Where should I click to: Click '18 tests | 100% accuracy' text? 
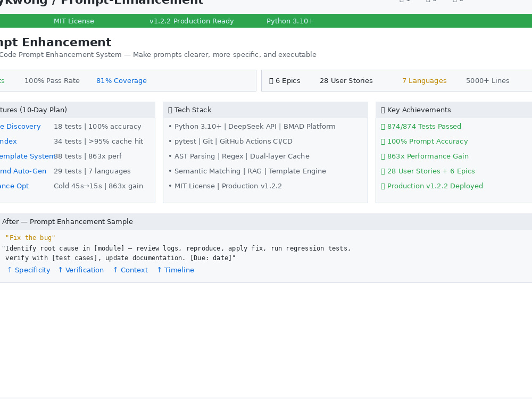point(97,126)
